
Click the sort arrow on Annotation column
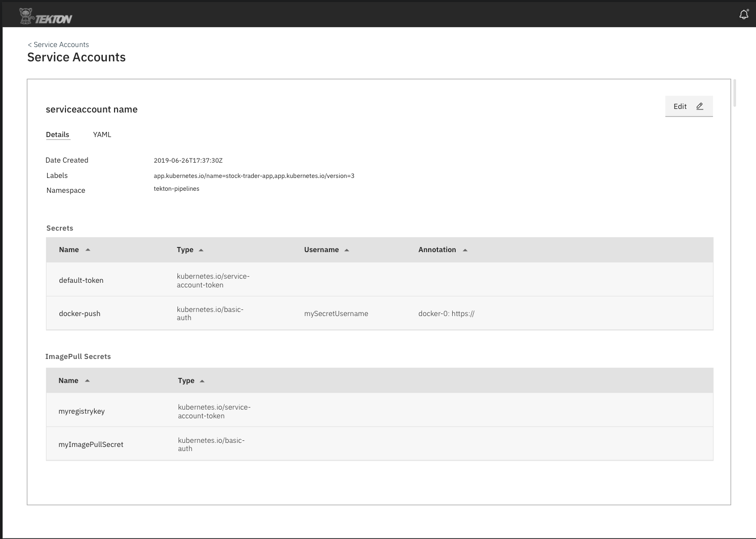[x=465, y=250]
